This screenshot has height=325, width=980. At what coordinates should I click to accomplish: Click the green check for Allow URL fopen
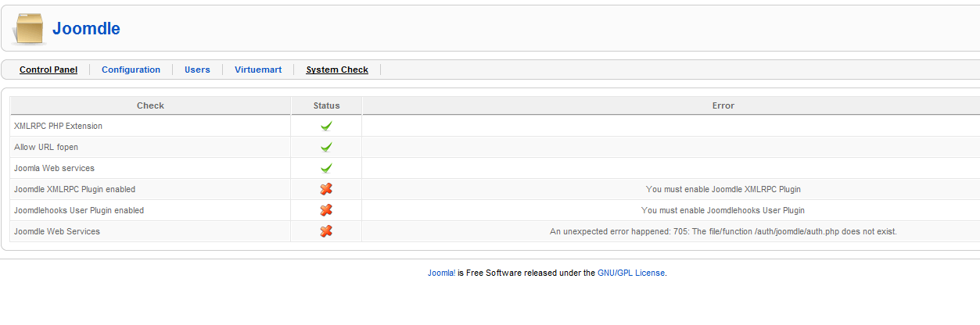326,147
